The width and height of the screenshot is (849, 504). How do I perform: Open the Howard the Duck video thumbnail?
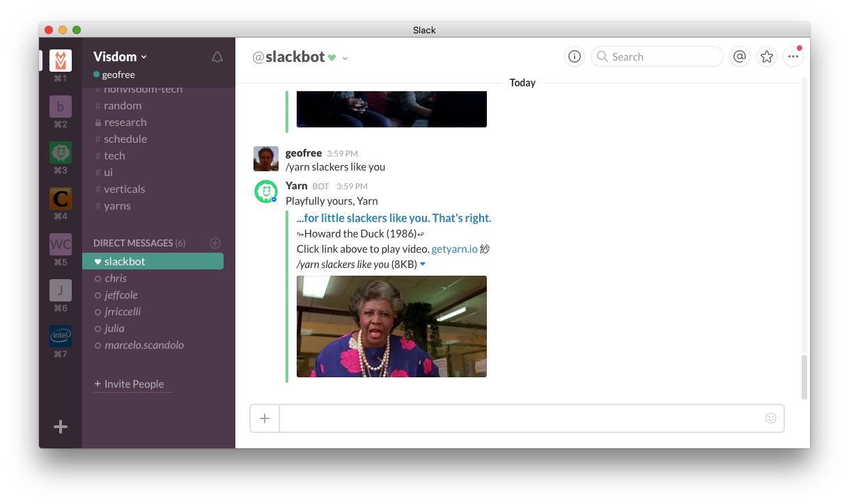(x=391, y=326)
